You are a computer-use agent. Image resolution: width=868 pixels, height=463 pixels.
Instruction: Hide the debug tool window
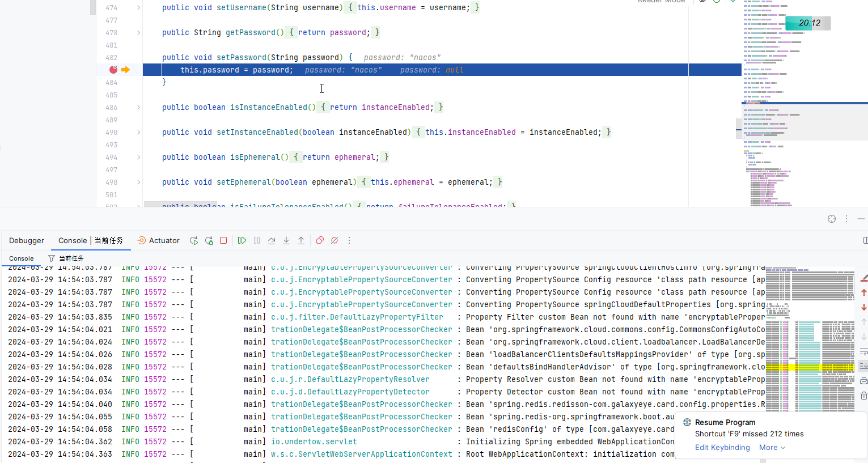point(861,219)
